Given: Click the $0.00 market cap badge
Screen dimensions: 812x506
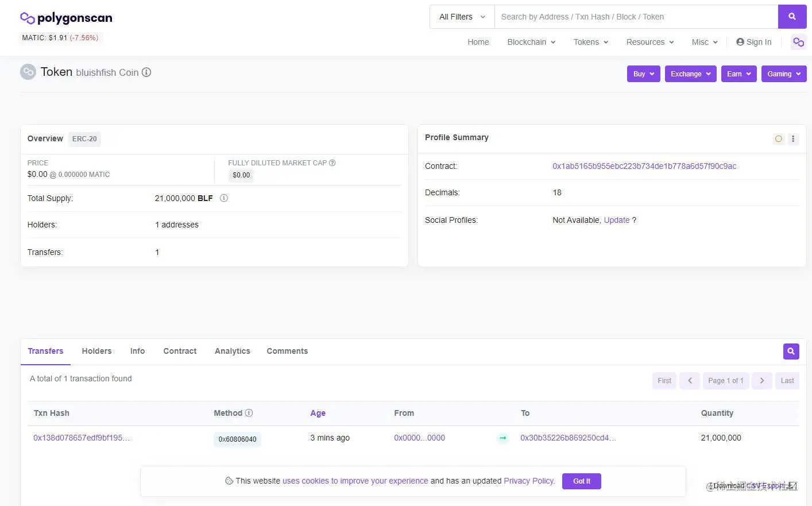Looking at the screenshot, I should (x=241, y=175).
